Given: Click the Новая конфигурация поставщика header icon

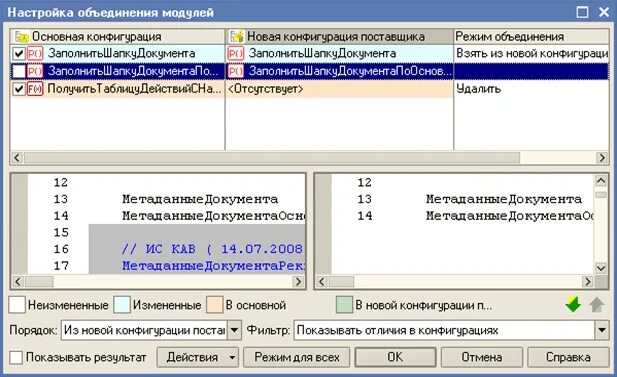Looking at the screenshot, I should [237, 37].
